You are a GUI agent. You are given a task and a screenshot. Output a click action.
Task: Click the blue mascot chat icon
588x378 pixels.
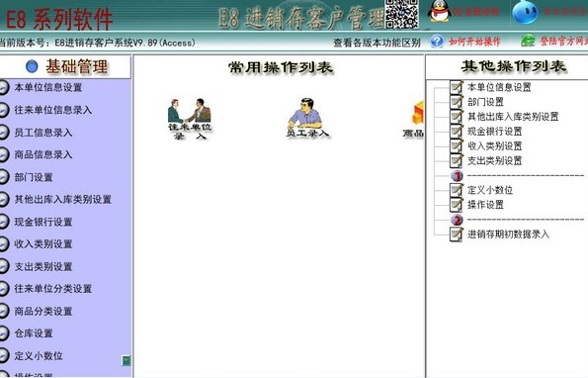(x=525, y=12)
